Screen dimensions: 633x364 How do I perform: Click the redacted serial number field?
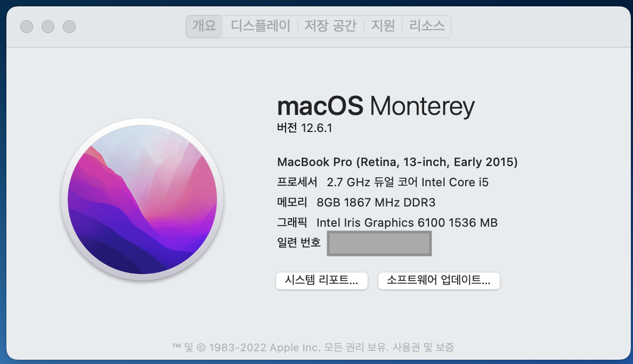click(x=379, y=244)
